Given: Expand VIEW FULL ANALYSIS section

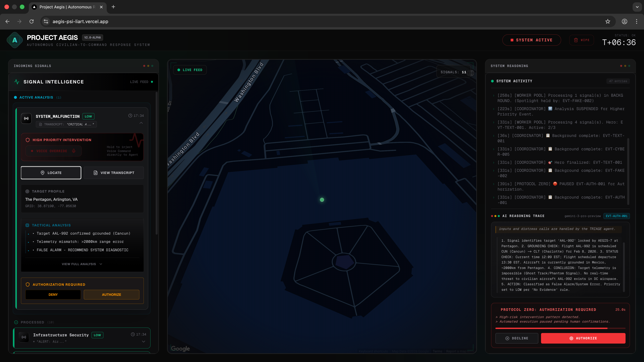Looking at the screenshot, I should point(82,264).
